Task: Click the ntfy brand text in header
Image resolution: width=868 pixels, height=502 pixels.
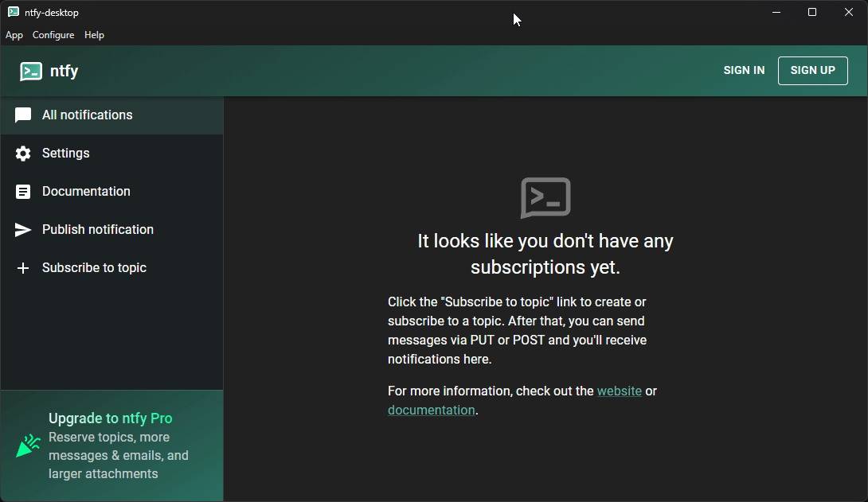Action: (65, 71)
